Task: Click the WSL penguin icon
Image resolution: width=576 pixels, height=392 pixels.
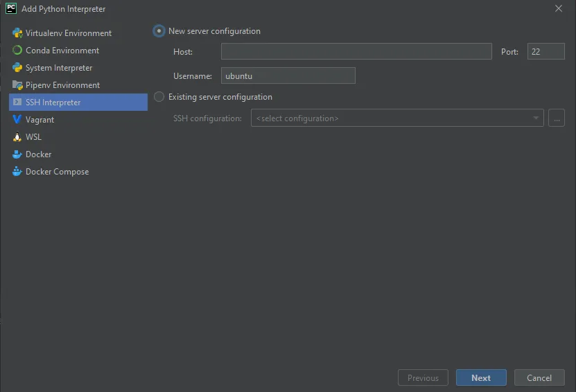Action: (17, 137)
